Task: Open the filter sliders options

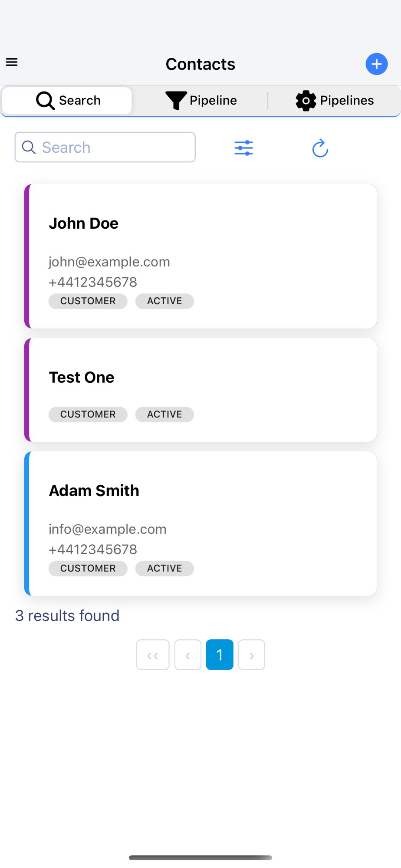Action: pyautogui.click(x=244, y=148)
